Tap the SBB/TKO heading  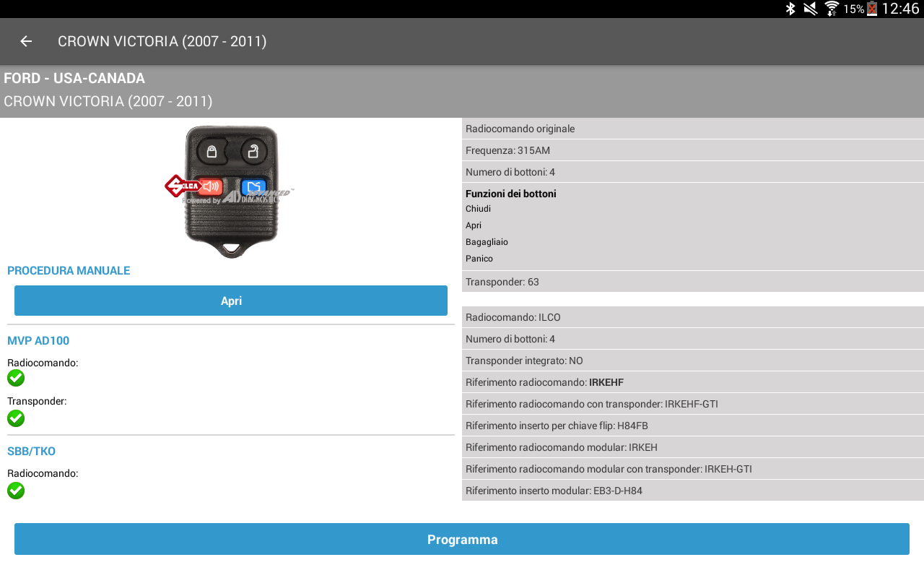tap(31, 452)
